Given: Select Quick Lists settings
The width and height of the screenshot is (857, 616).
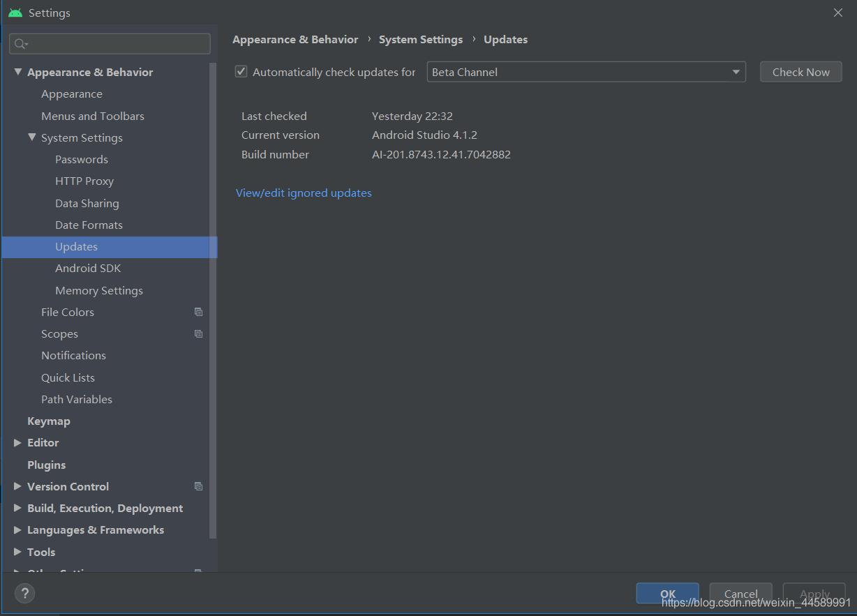Looking at the screenshot, I should [68, 377].
